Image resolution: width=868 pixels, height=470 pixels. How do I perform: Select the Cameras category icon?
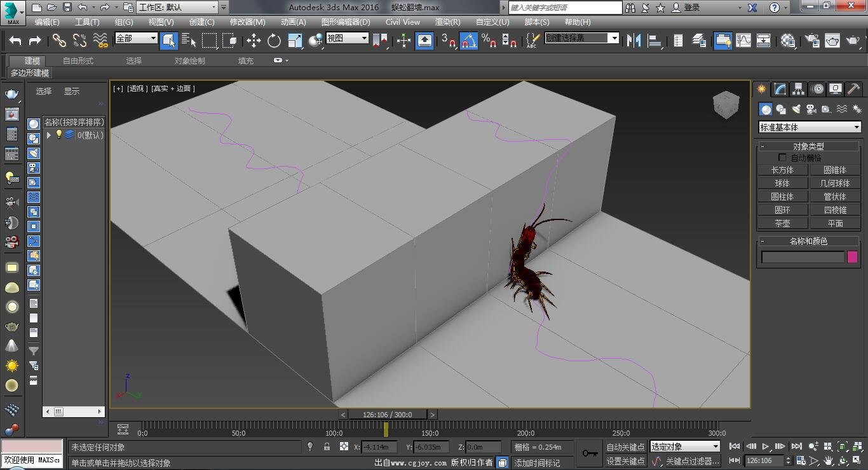811,109
